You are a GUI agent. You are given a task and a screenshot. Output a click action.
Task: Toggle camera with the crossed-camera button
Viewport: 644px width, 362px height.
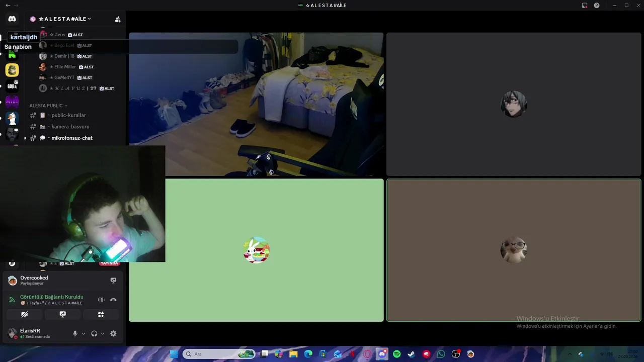click(x=24, y=314)
